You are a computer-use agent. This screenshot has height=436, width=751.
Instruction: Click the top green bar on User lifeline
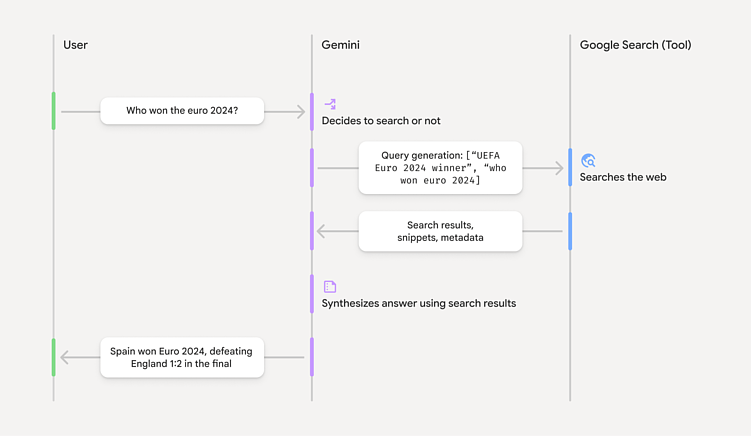point(54,111)
